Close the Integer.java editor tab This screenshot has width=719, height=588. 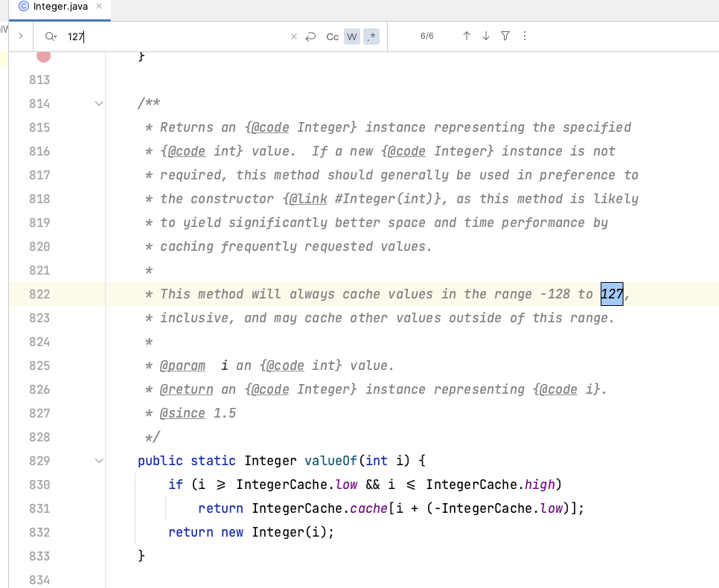98,7
